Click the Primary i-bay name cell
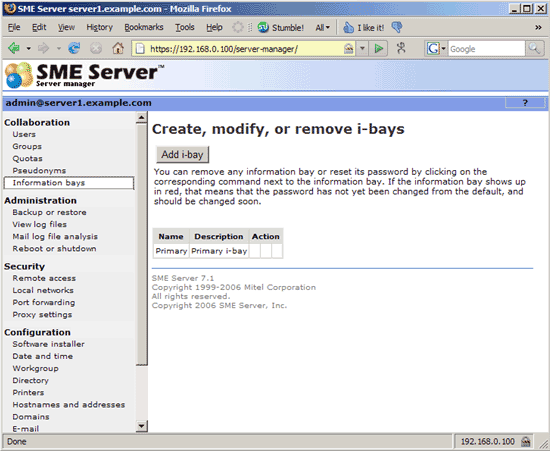The image size is (550, 451). (171, 251)
